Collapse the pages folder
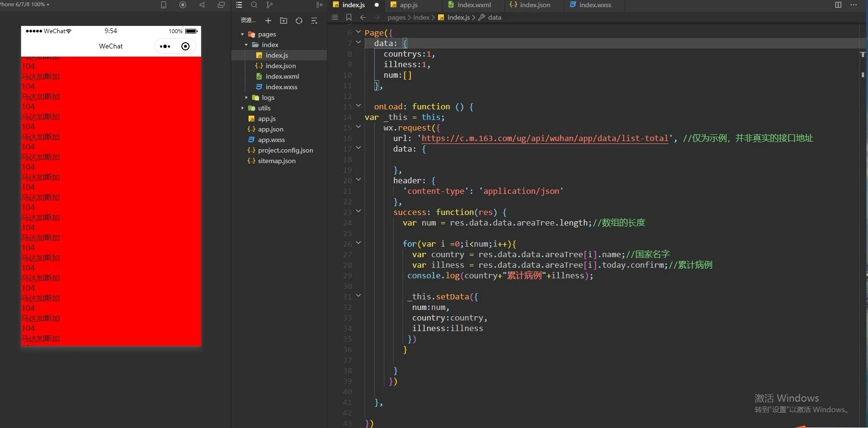Screen dimensions: 868x428 click(242, 35)
